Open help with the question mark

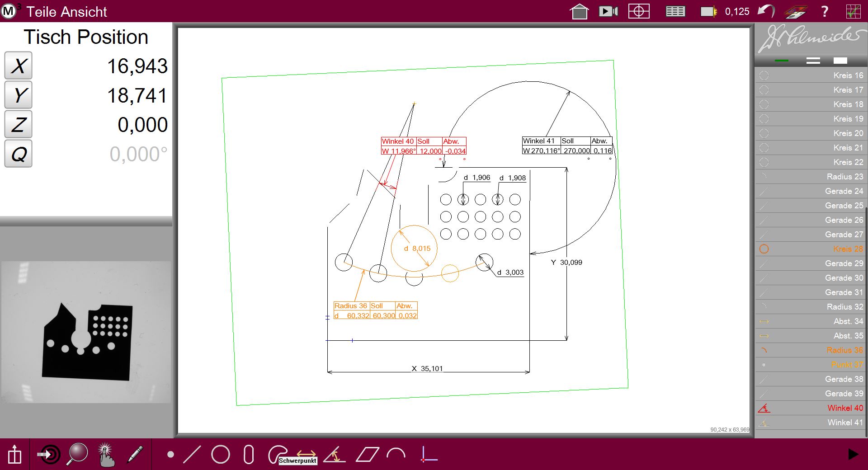pyautogui.click(x=825, y=11)
